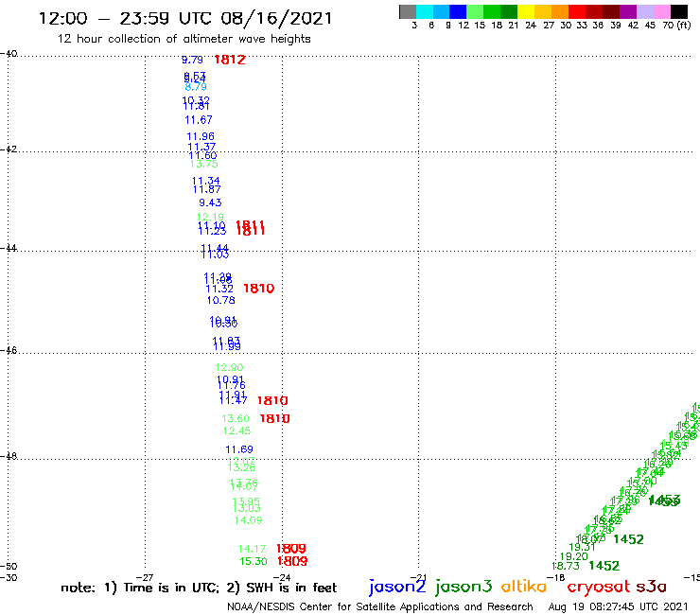Click the cryosat legend label
The height and width of the screenshot is (615, 700).
[599, 588]
